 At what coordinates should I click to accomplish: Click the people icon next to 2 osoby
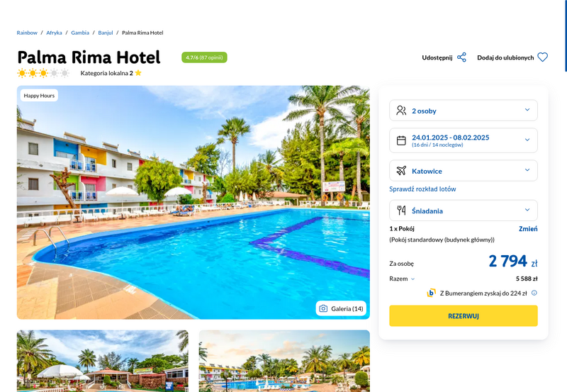tap(401, 111)
